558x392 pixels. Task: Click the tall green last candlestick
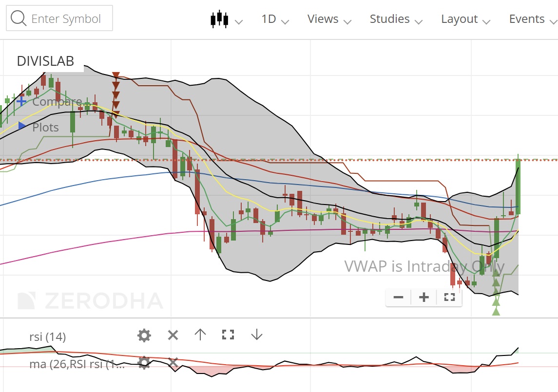click(x=518, y=187)
